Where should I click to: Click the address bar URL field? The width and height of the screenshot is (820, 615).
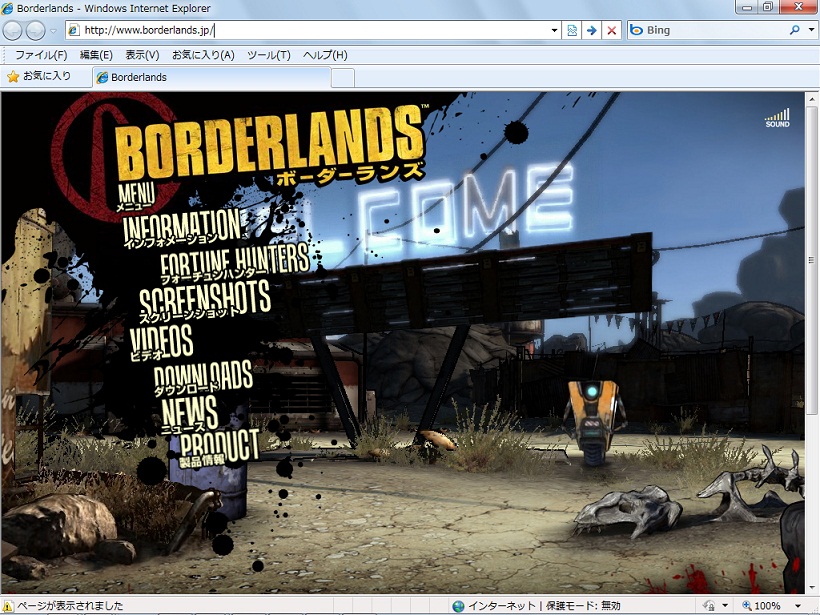point(314,30)
